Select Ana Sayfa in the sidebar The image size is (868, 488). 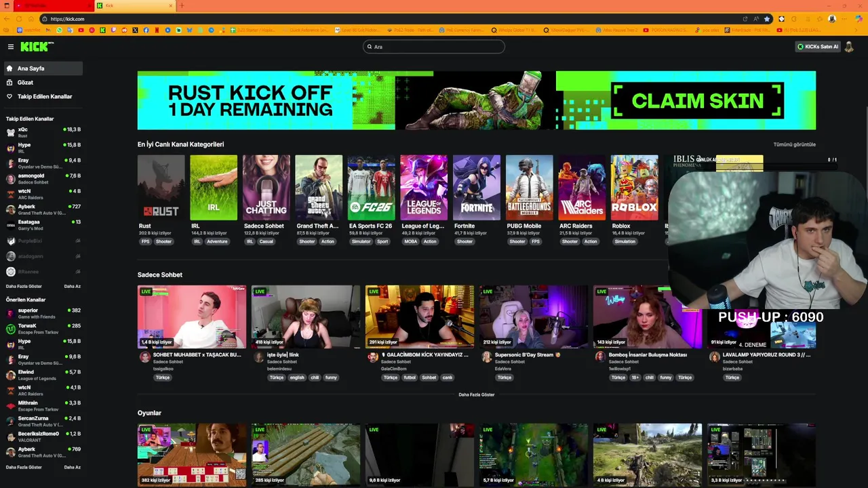(x=42, y=68)
